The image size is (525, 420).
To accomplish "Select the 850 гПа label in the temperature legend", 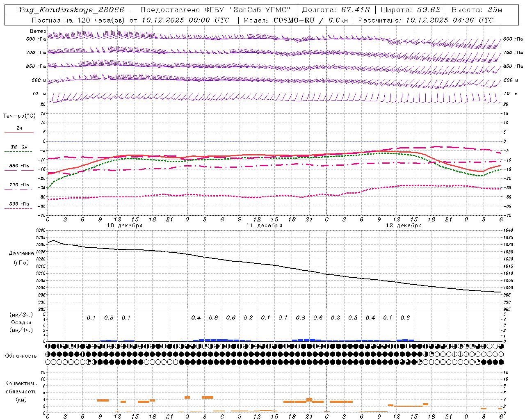I will pos(19,166).
